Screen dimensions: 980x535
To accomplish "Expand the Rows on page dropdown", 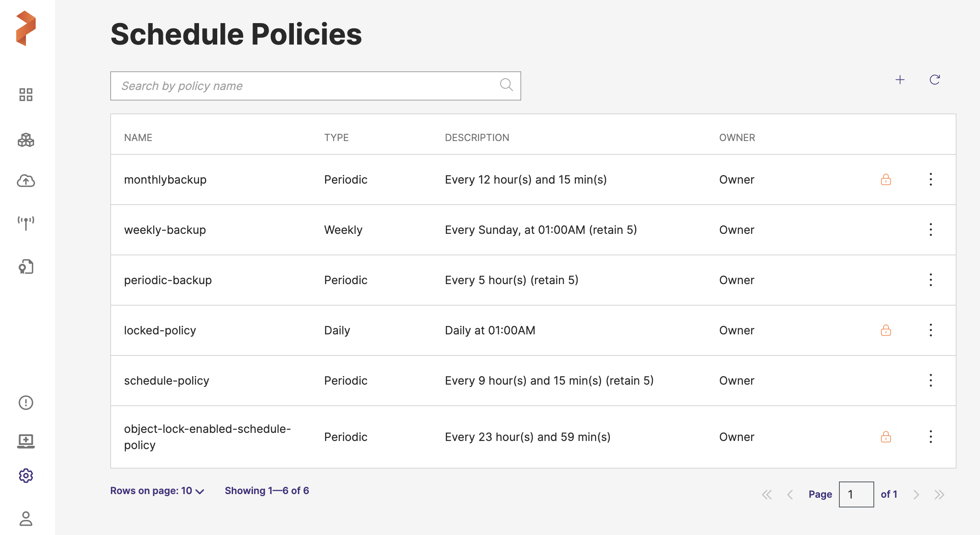I will point(157,491).
